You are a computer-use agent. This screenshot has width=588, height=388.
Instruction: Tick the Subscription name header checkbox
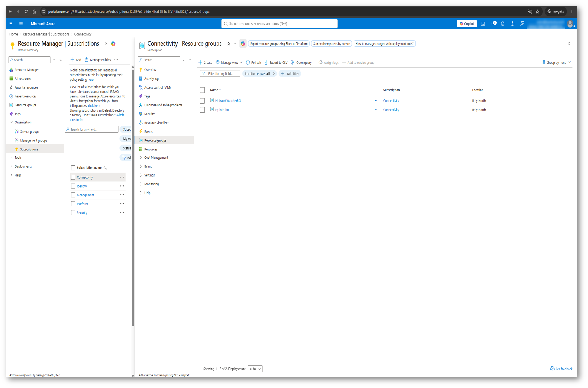(x=73, y=168)
